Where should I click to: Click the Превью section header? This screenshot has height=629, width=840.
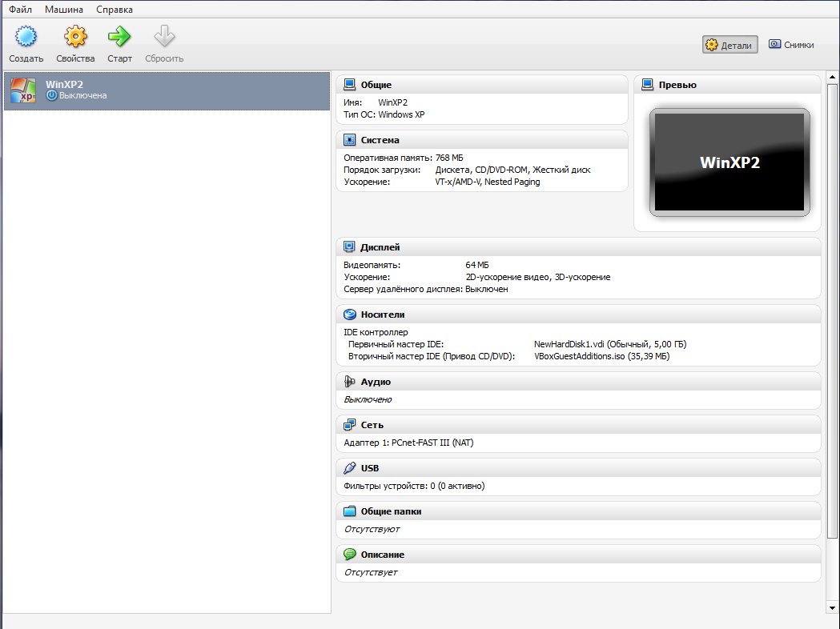(677, 85)
